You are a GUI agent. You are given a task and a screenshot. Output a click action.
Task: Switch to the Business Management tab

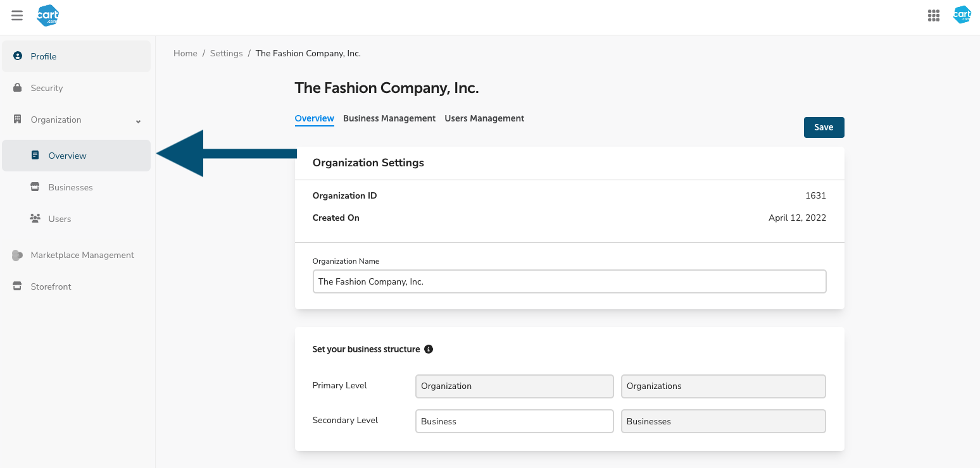tap(389, 118)
